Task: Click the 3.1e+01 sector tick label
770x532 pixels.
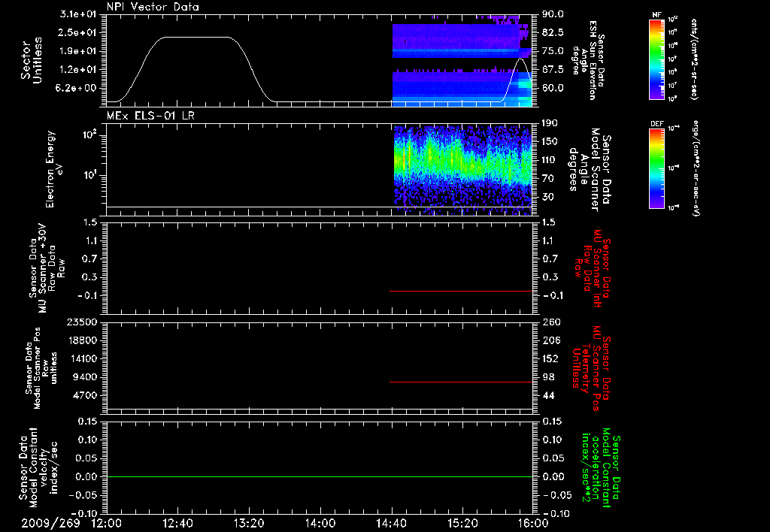Action: click(80, 14)
